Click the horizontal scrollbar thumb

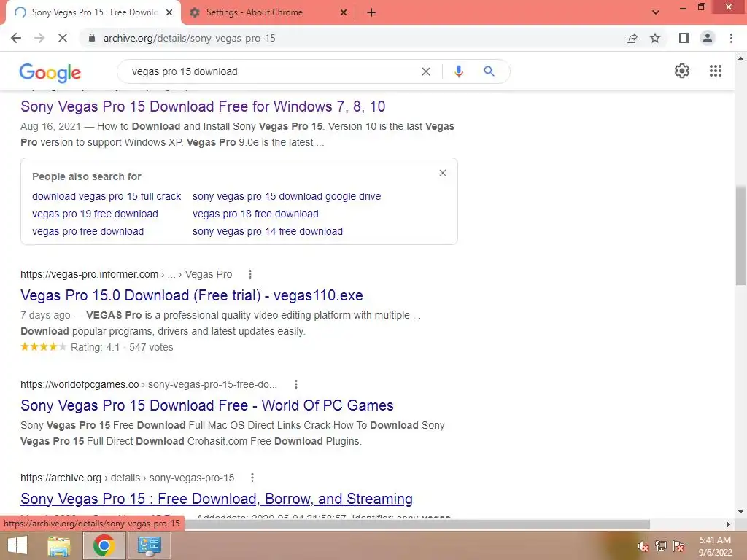click(x=417, y=524)
